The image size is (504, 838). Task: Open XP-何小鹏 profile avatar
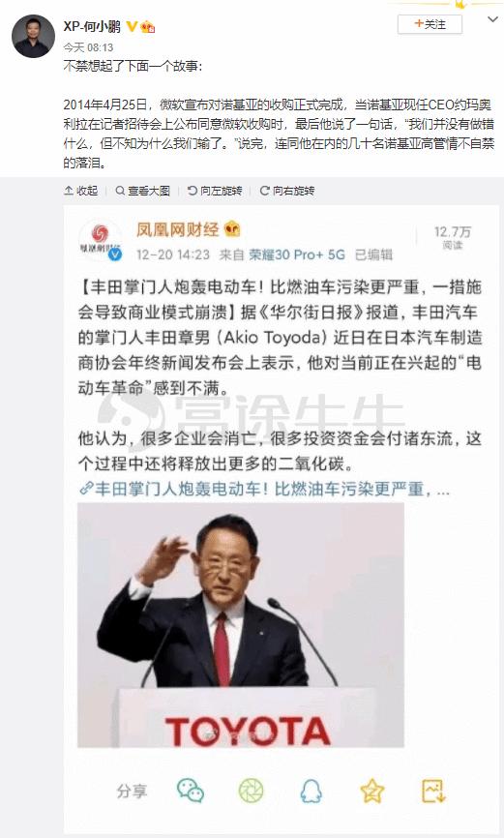tap(33, 36)
